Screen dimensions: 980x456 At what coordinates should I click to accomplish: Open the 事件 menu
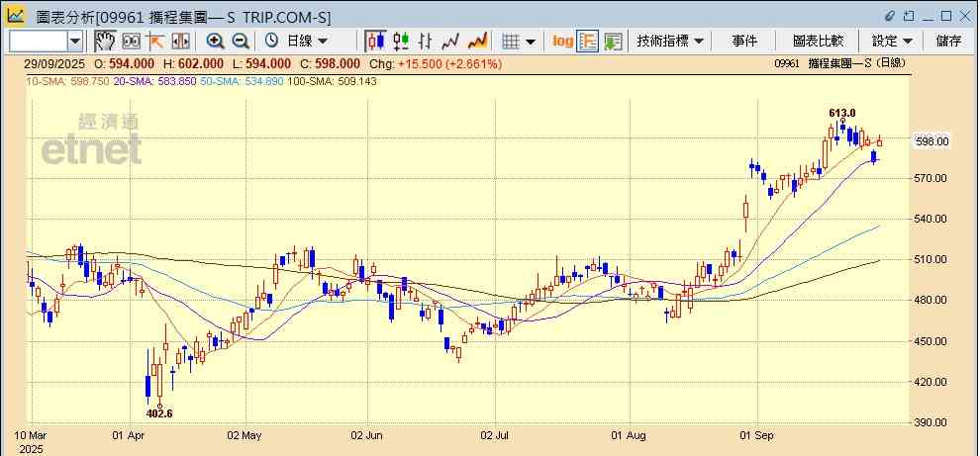coord(743,42)
